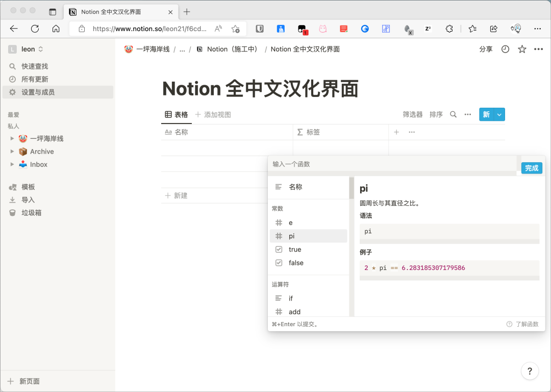
Task: Open the tab actions menu icon
Action: [x=53, y=12]
